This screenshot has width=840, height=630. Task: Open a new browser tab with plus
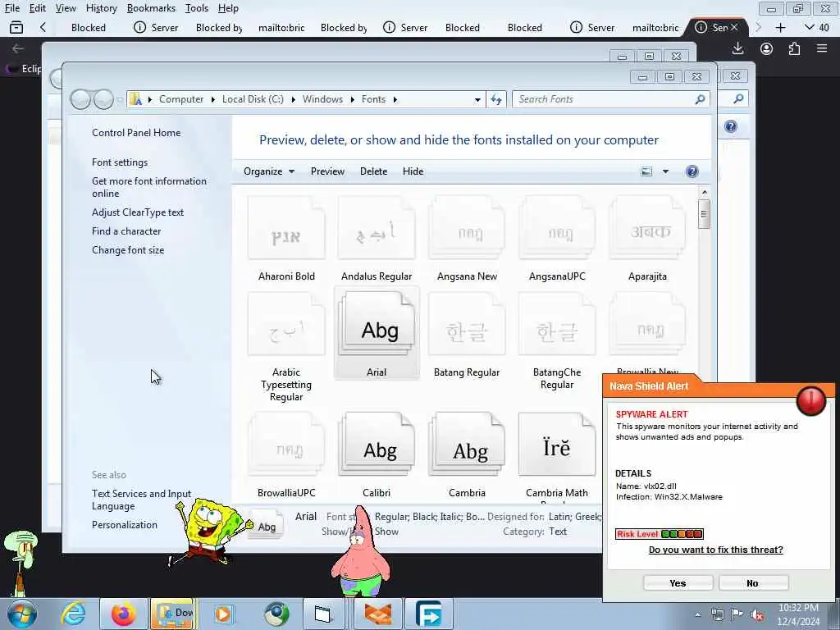coord(781,27)
